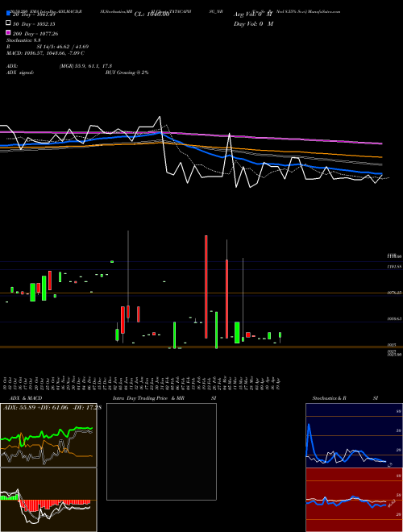Click the white 50 Day EMA legend swatch

point(8,23)
